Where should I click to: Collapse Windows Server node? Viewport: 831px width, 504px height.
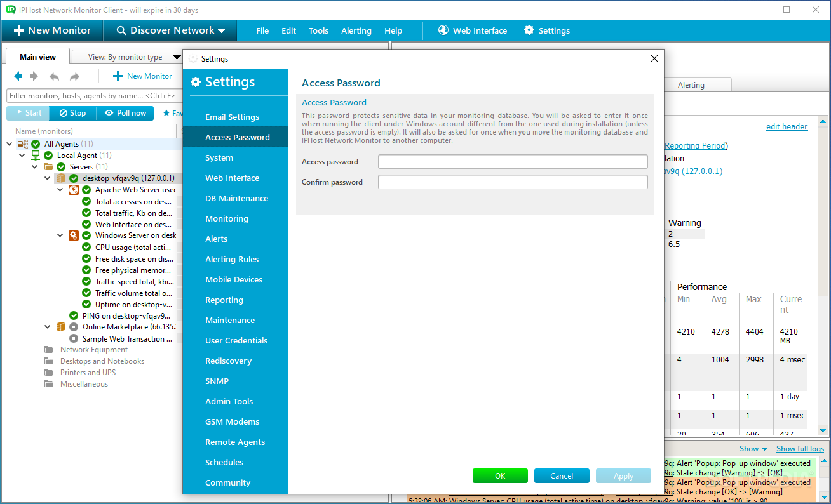(60, 235)
